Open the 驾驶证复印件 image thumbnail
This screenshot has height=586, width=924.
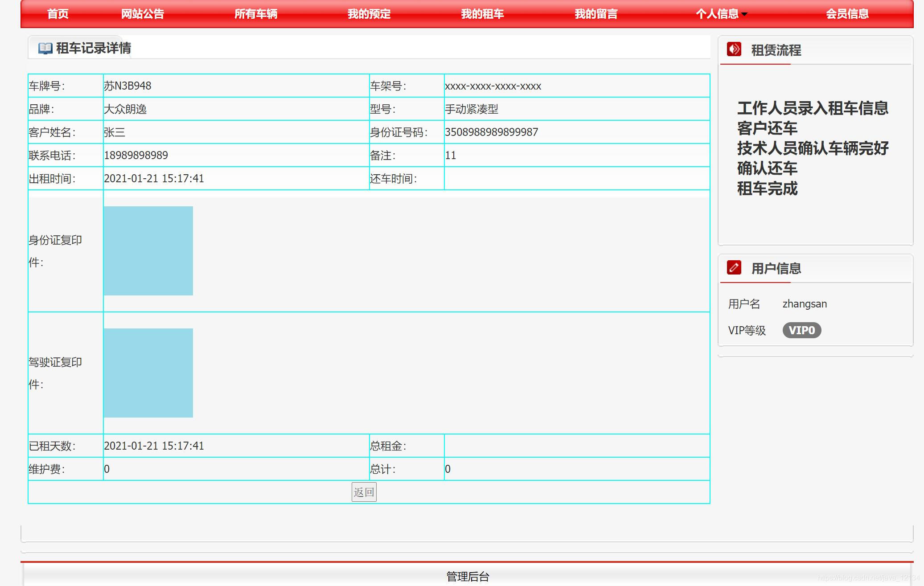(x=148, y=373)
